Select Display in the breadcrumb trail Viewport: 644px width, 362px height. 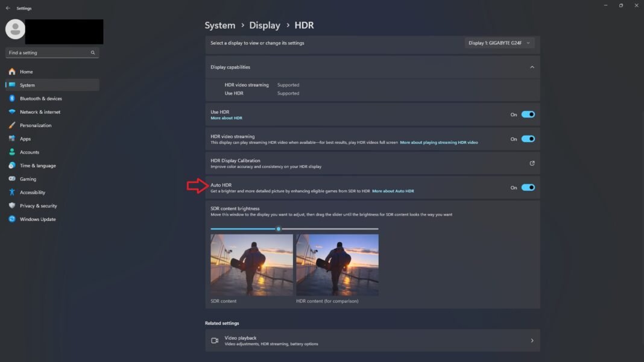[264, 25]
